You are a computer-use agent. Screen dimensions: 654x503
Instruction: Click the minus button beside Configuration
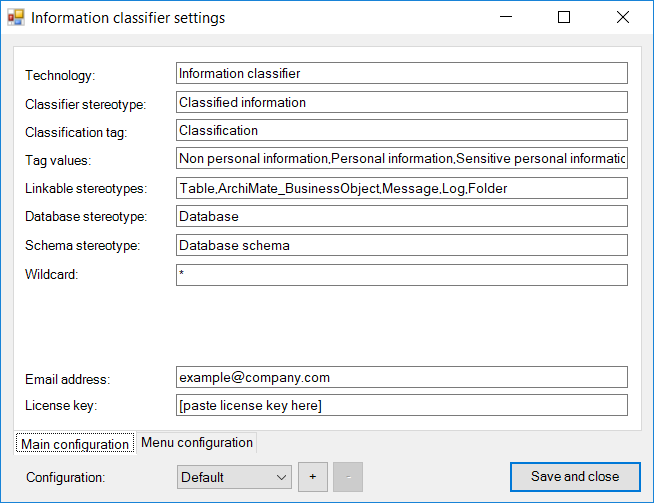point(348,477)
